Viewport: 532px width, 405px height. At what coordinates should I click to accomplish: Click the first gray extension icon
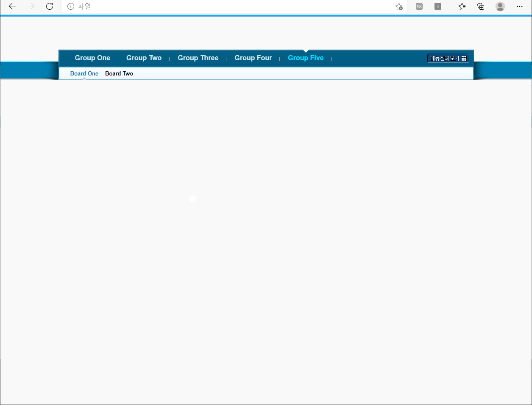419,6
